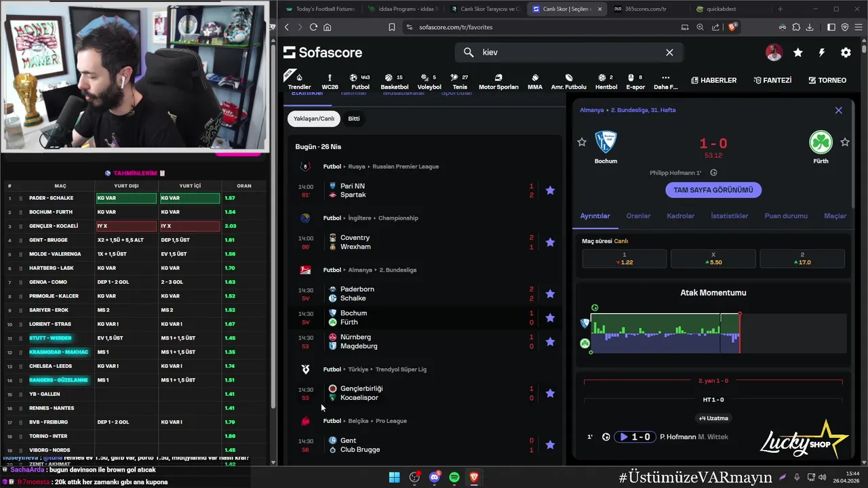Image resolution: width=868 pixels, height=488 pixels.
Task: Open the HABERLER section
Action: pos(713,80)
